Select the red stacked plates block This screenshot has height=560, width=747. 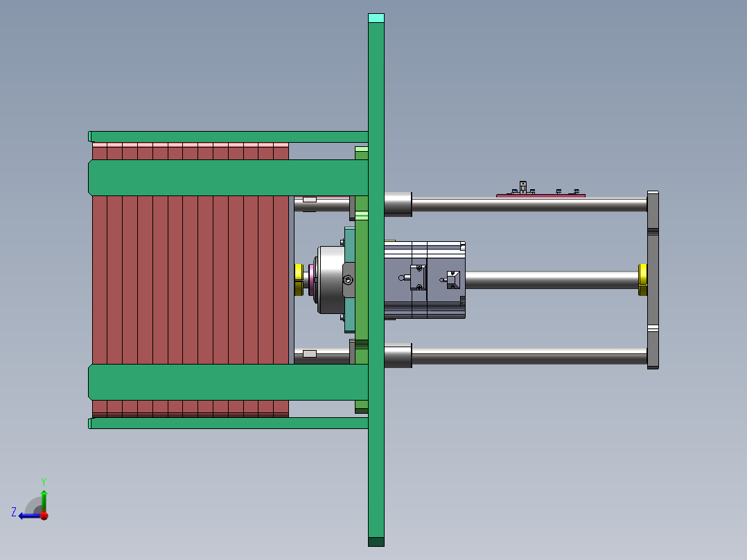click(x=191, y=280)
